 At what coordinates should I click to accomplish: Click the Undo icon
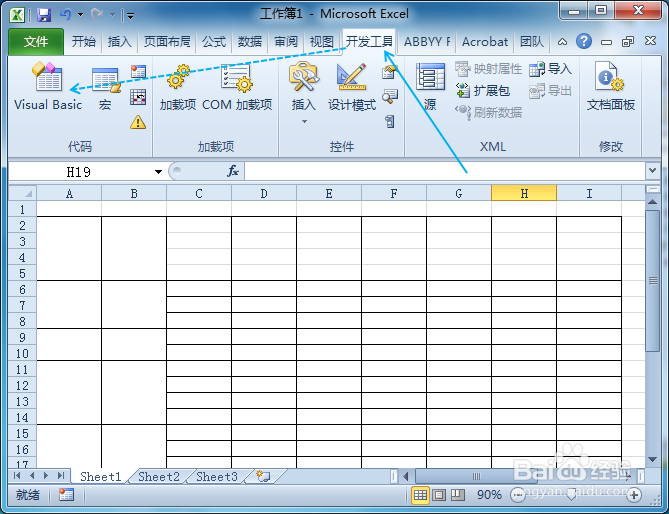(66, 15)
